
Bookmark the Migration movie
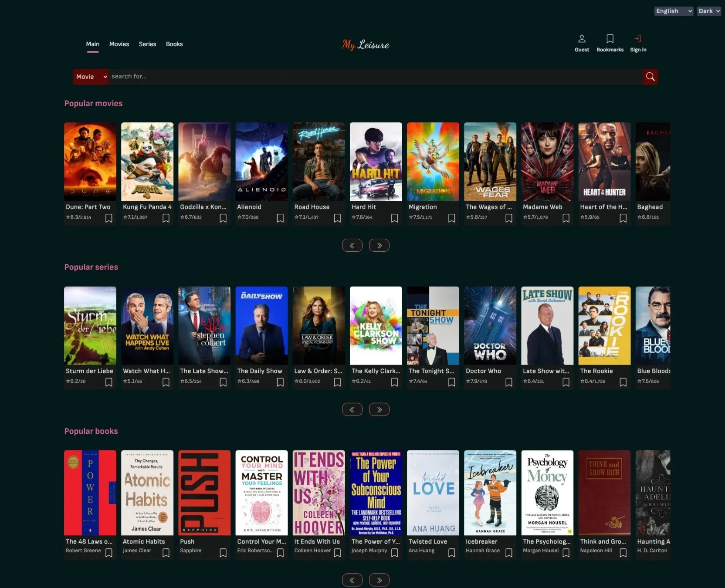coord(452,218)
